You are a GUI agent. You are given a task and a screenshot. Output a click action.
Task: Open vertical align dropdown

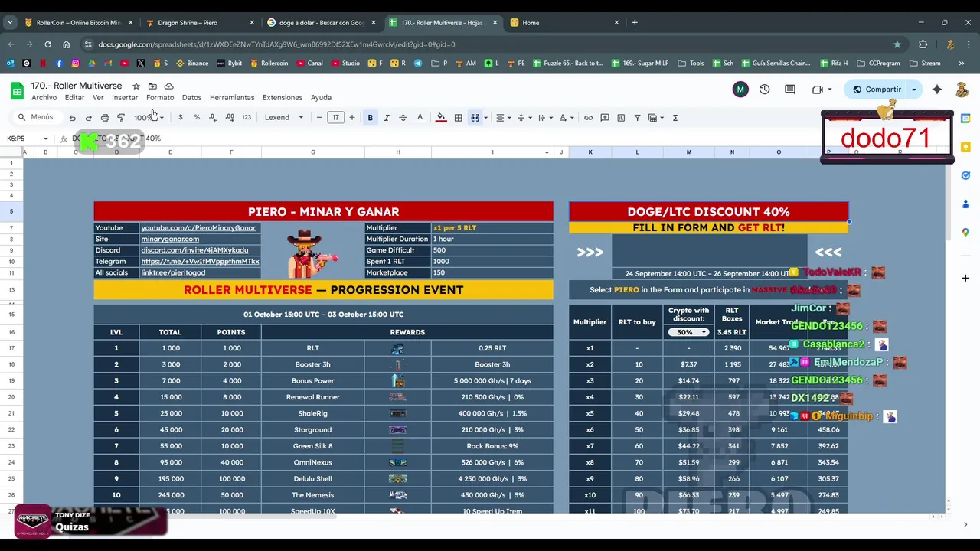click(524, 118)
